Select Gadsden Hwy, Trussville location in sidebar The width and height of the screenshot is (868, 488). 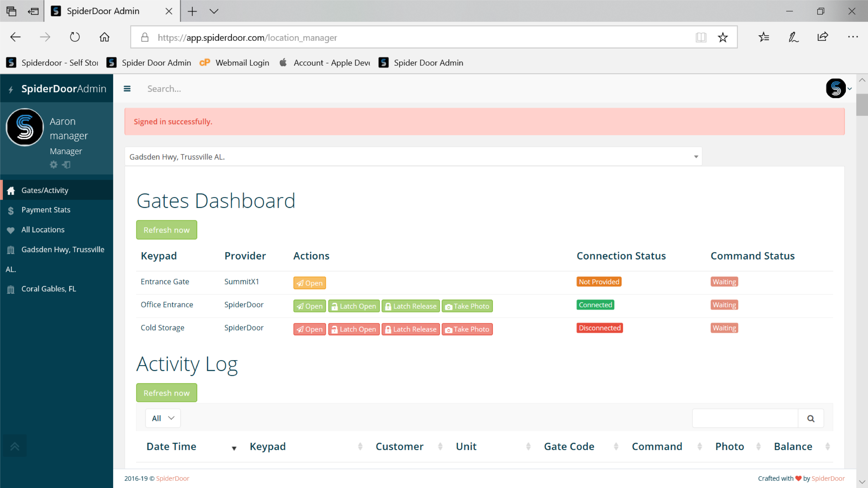pos(57,259)
